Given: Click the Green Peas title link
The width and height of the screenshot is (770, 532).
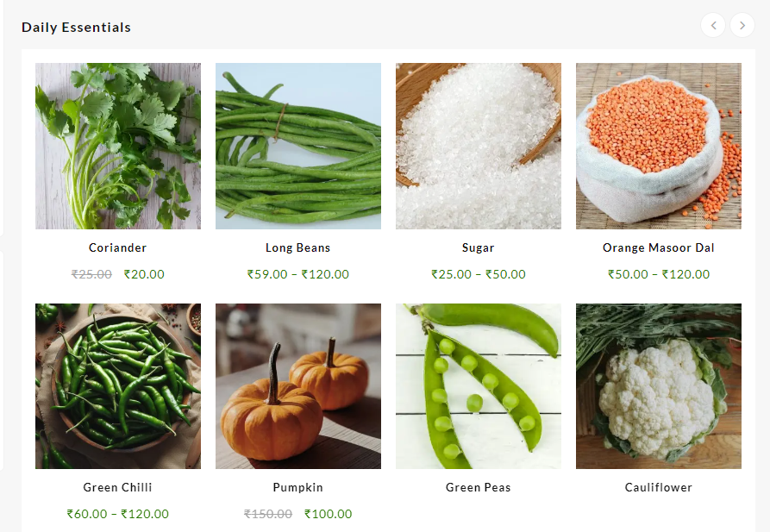Looking at the screenshot, I should [479, 487].
